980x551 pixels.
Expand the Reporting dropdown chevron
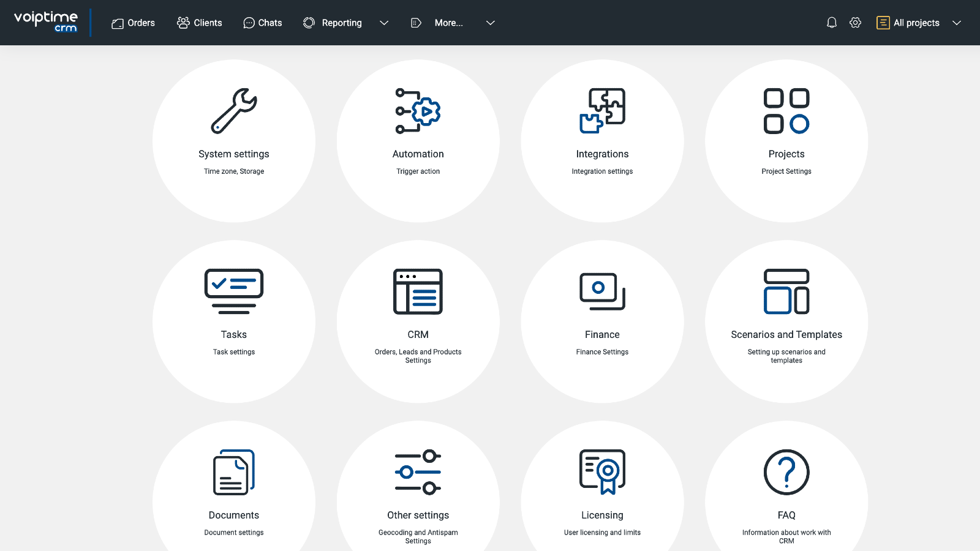point(384,23)
